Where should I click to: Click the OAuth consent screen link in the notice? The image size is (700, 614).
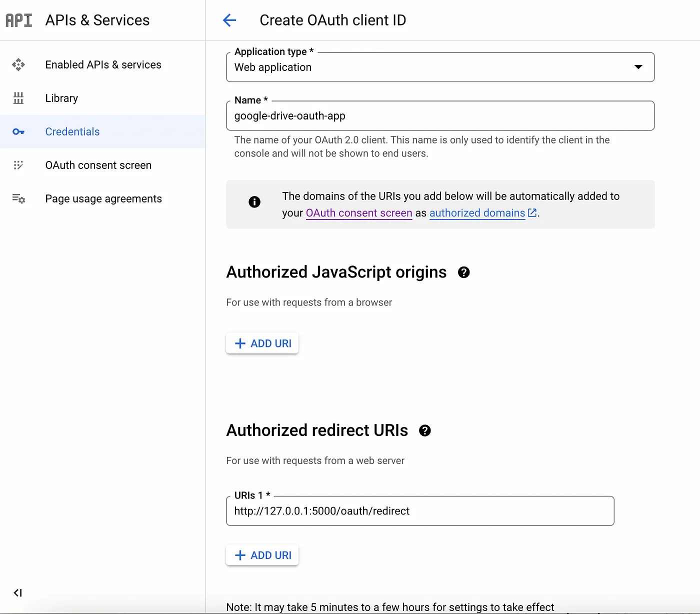359,213
